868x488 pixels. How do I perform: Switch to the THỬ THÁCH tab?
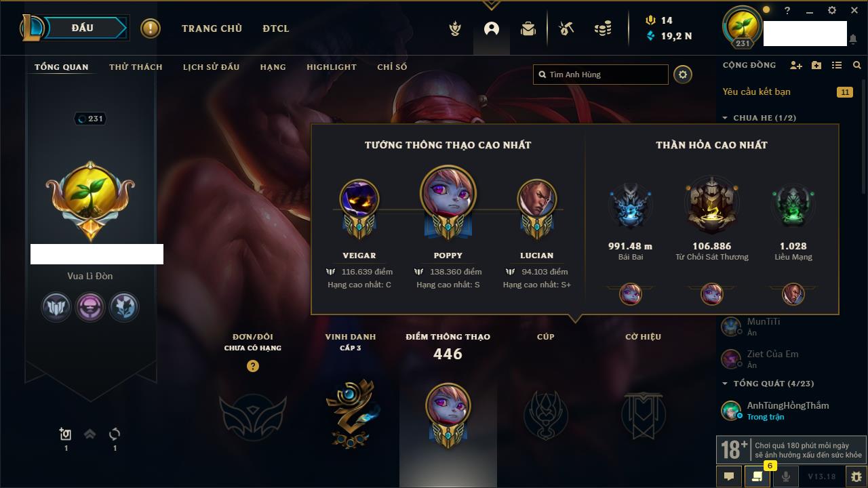pyautogui.click(x=136, y=67)
